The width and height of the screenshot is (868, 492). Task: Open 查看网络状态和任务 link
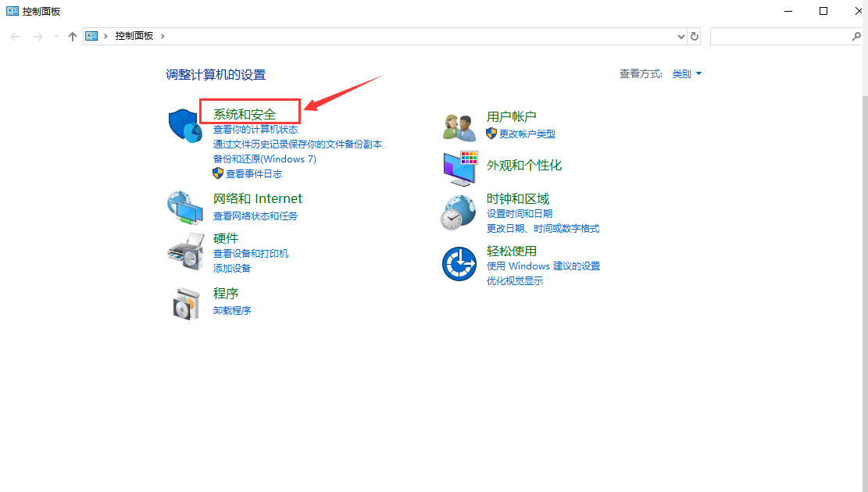(x=255, y=216)
